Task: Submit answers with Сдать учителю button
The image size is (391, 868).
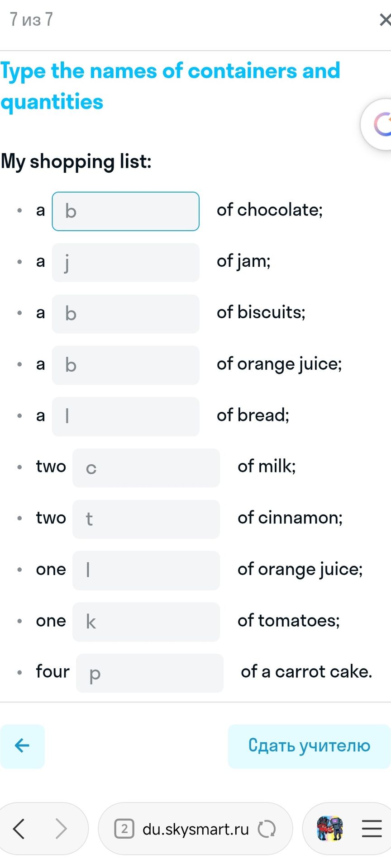Action: (309, 746)
